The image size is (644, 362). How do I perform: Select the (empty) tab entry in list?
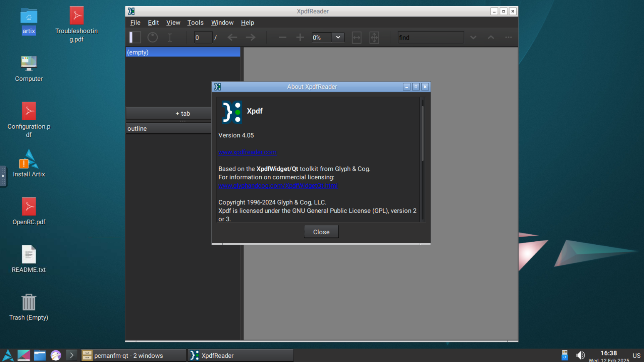point(183,52)
